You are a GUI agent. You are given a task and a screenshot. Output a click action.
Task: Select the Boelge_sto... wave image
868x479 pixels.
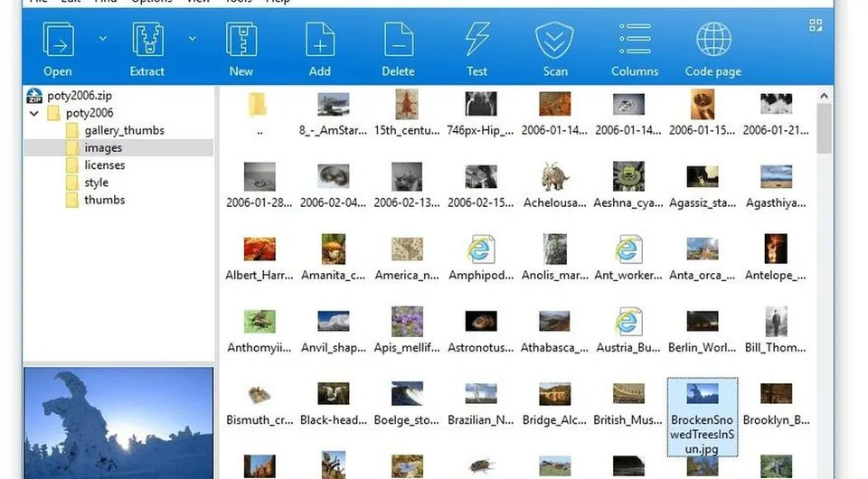[407, 404]
